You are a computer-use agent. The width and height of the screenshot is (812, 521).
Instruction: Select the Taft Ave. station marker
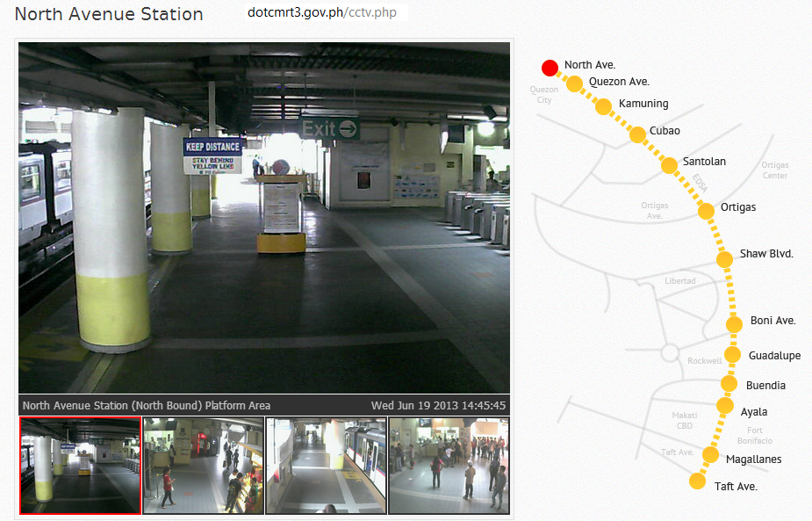point(696,481)
